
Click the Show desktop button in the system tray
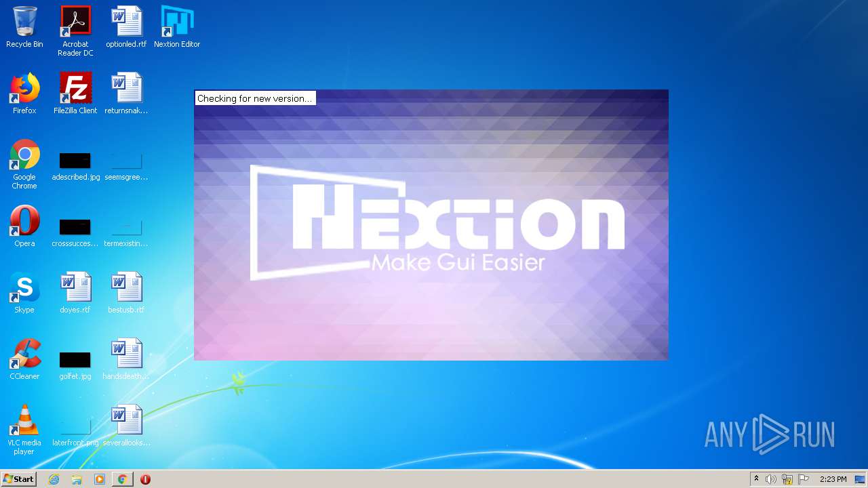pyautogui.click(x=861, y=479)
